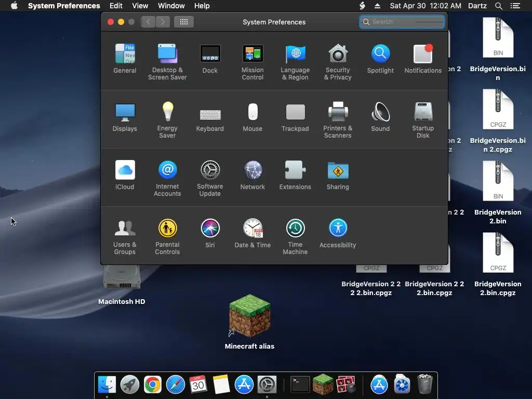The image size is (532, 399).
Task: Focus the System Preferences search field
Action: [402, 22]
